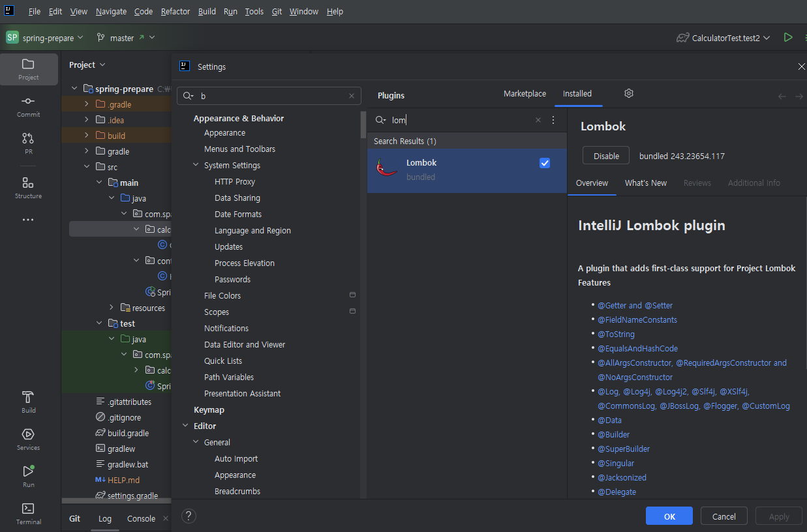
Task: Clear the plugin search text
Action: click(538, 120)
